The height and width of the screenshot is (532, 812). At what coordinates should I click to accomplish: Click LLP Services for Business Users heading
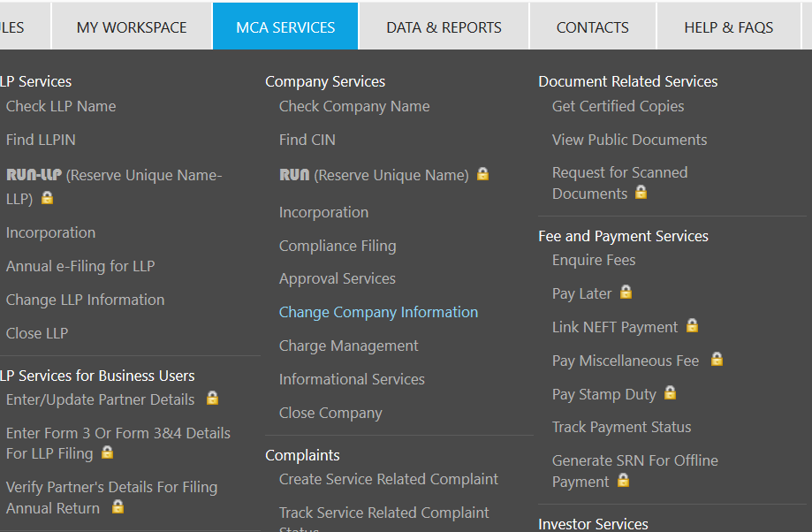coord(97,376)
